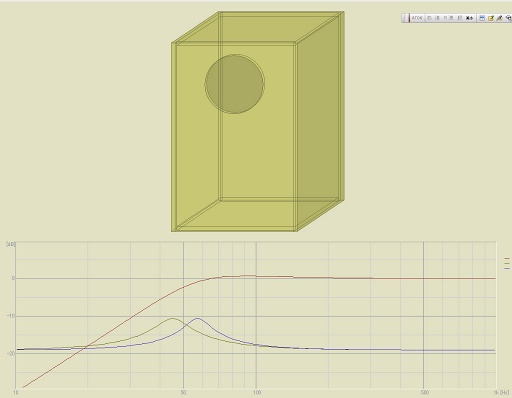Click the [dB] unit label above the graph
The height and width of the screenshot is (398, 512).
[x=11, y=244]
